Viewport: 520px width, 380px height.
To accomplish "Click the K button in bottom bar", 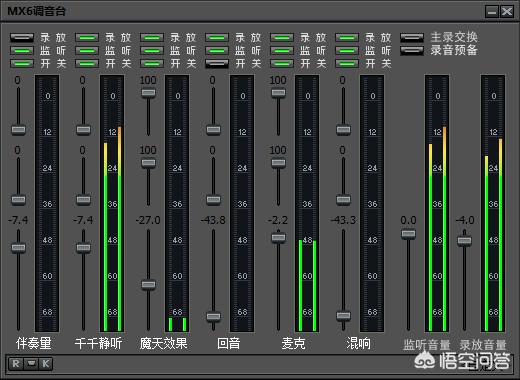I will 46,364.
